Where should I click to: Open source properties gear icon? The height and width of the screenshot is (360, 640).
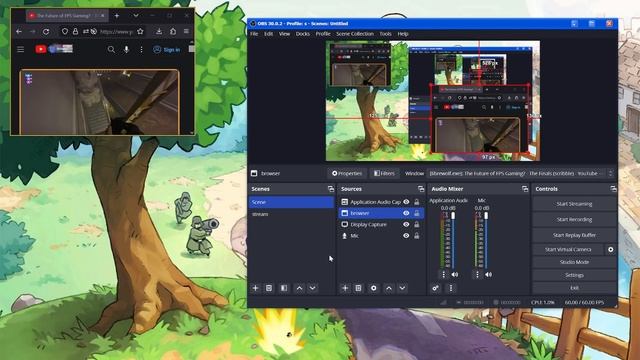tap(373, 288)
